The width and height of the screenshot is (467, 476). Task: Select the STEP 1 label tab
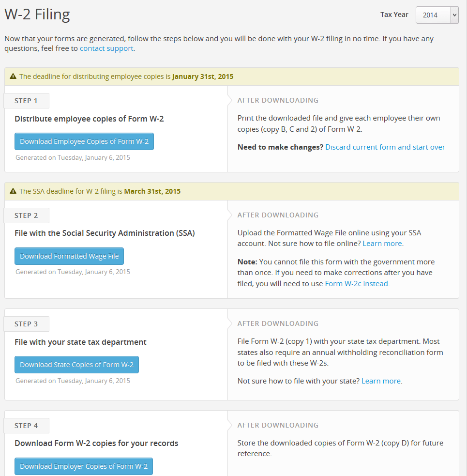pos(27,101)
